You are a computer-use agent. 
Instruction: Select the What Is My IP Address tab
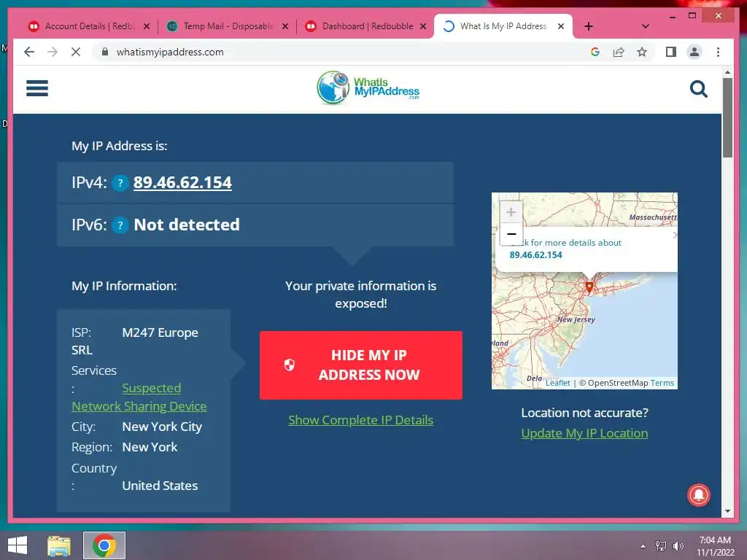503,26
